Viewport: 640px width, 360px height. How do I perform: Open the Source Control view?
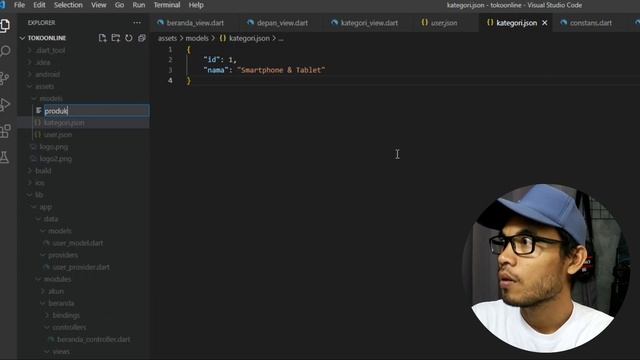click(x=5, y=78)
